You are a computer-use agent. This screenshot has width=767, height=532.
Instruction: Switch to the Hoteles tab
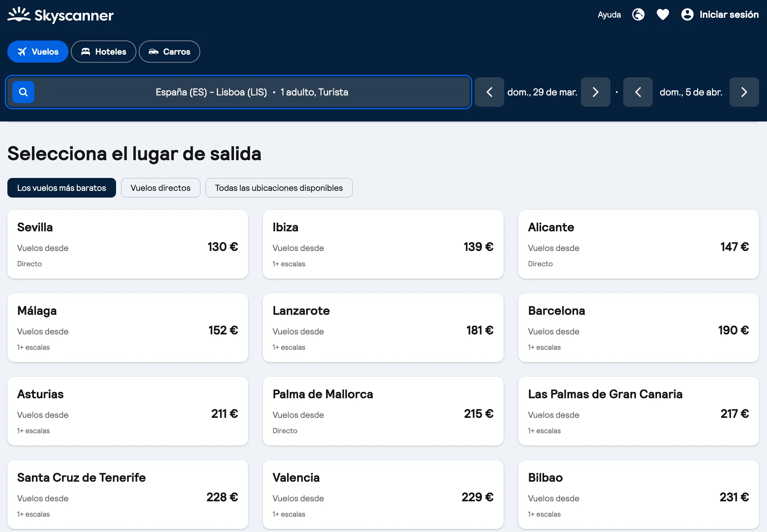click(103, 51)
